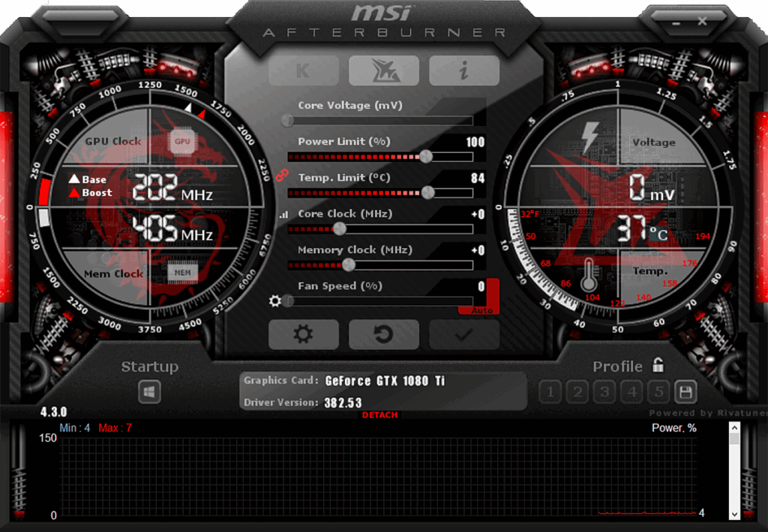The height and width of the screenshot is (532, 768).
Task: Open fan speed gear icon settings
Action: tap(275, 301)
